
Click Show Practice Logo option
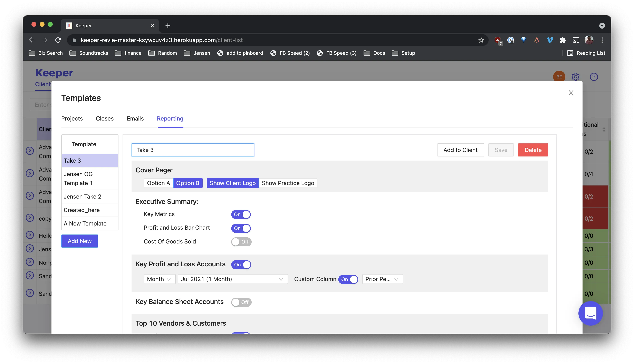point(288,183)
